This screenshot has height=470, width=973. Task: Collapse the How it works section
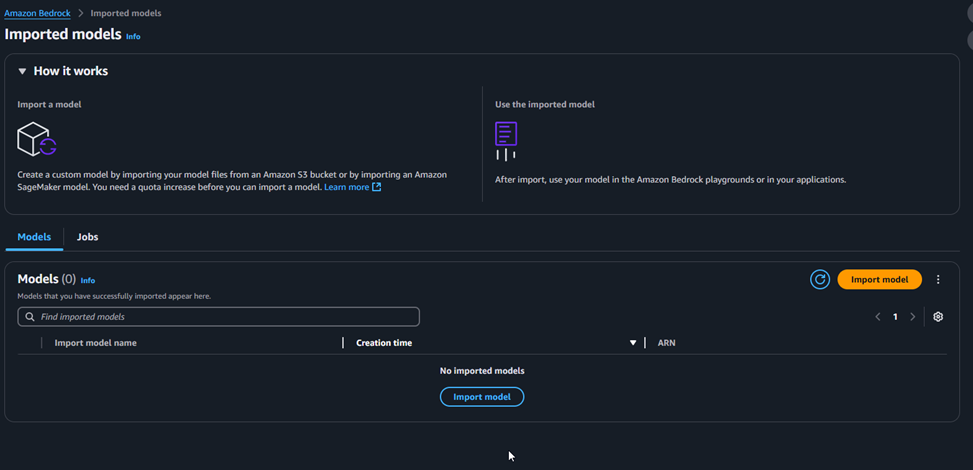pyautogui.click(x=22, y=71)
